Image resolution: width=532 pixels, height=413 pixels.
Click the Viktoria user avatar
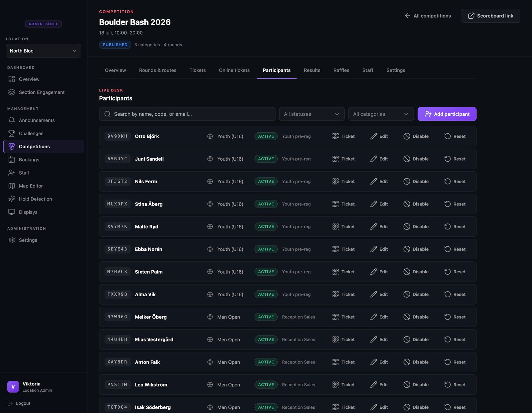13,387
